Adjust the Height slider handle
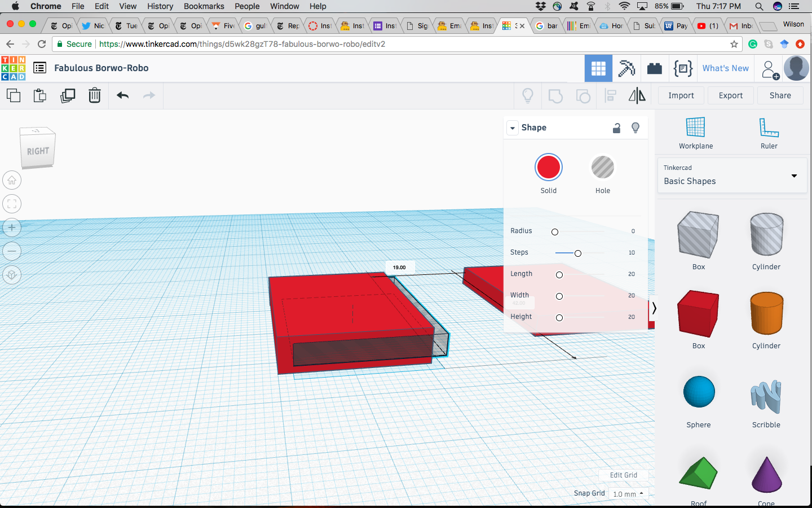This screenshot has height=508, width=812. [x=559, y=318]
